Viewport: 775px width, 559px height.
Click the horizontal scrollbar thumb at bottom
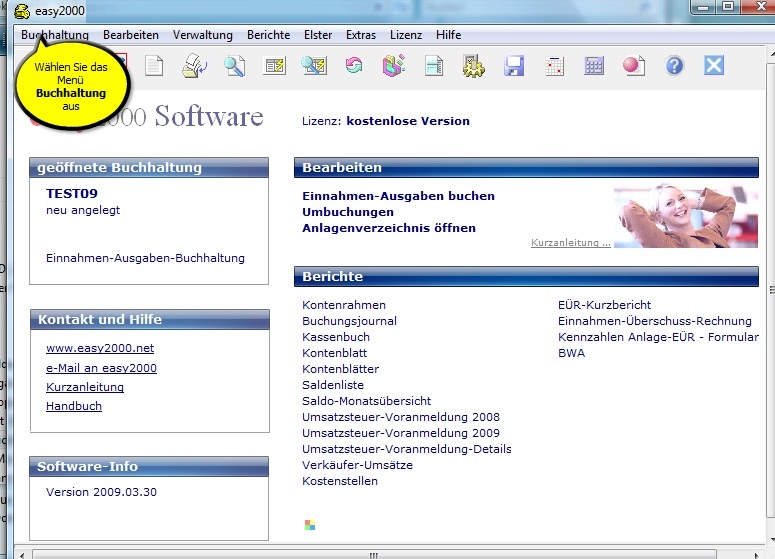pyautogui.click(x=374, y=555)
